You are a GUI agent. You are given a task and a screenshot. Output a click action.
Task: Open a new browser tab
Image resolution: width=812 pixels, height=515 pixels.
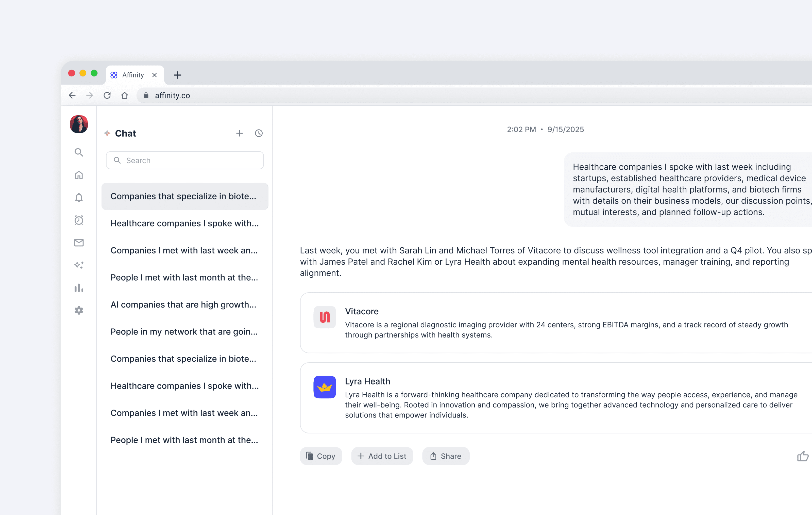pyautogui.click(x=177, y=75)
